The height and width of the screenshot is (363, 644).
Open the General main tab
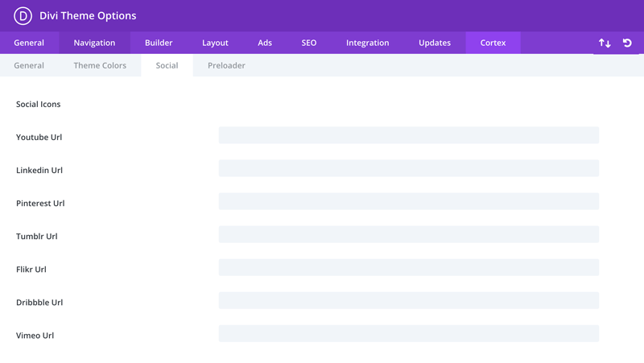point(29,43)
